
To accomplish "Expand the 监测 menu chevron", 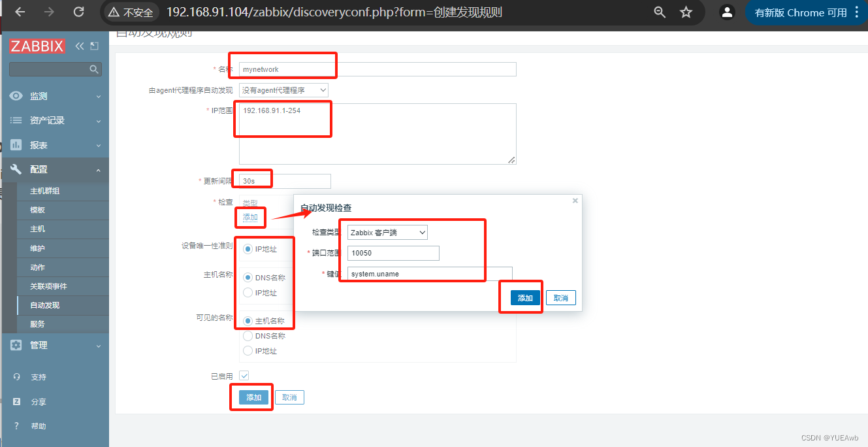I will coord(99,97).
